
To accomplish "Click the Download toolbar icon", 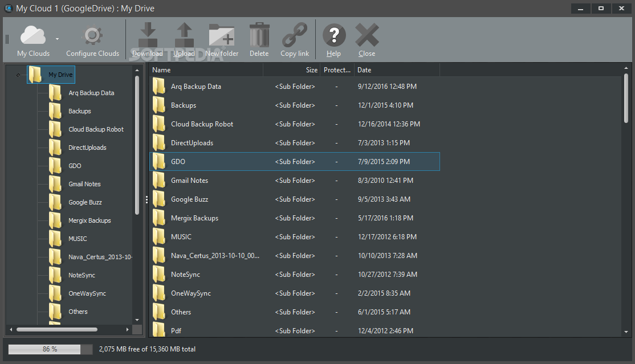I will tap(148, 35).
